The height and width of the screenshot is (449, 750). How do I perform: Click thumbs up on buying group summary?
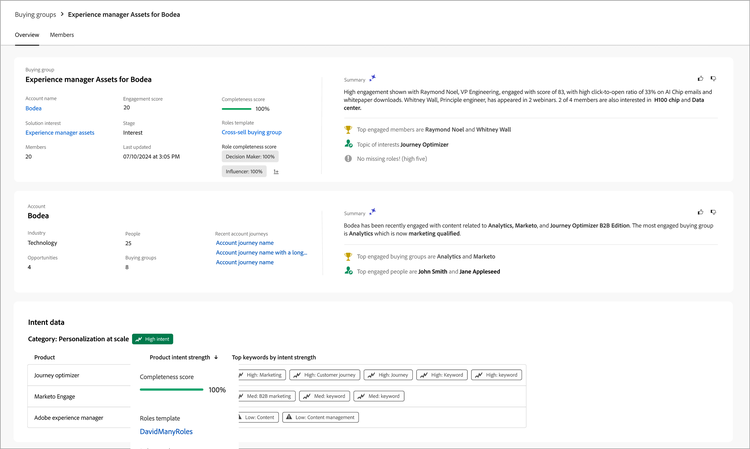click(x=700, y=78)
